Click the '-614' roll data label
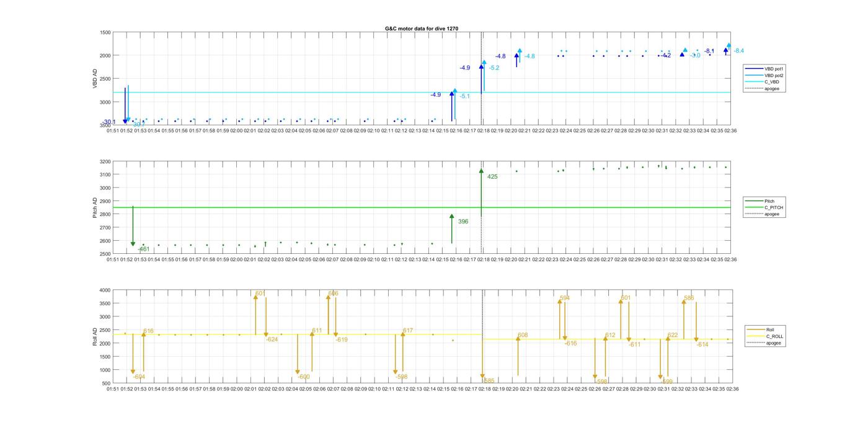The height and width of the screenshot is (430, 868). (702, 345)
